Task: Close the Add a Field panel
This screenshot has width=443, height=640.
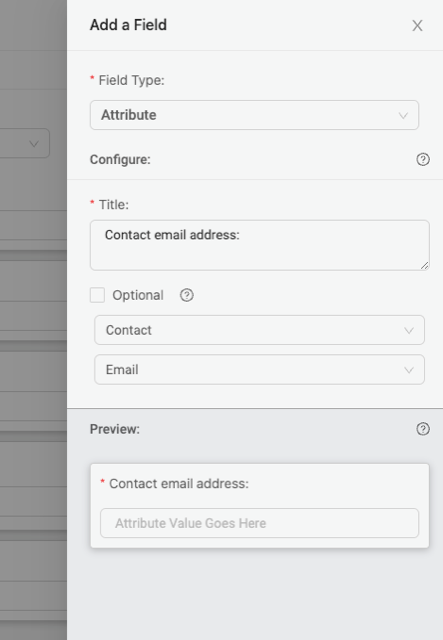Action: point(417,26)
